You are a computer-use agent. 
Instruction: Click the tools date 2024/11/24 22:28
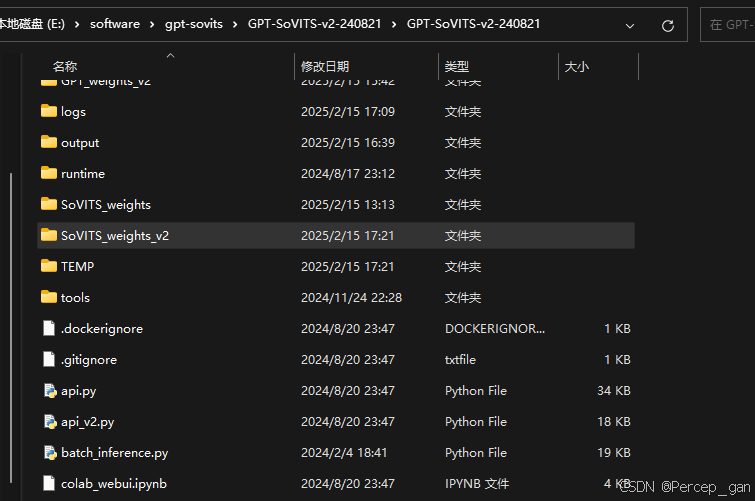(x=351, y=298)
